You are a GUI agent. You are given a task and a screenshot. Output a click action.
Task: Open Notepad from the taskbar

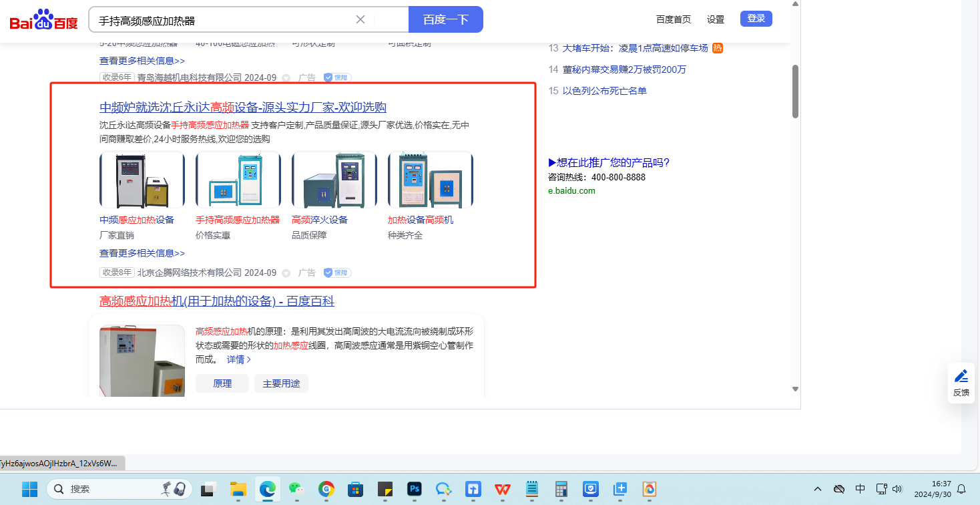coord(532,489)
